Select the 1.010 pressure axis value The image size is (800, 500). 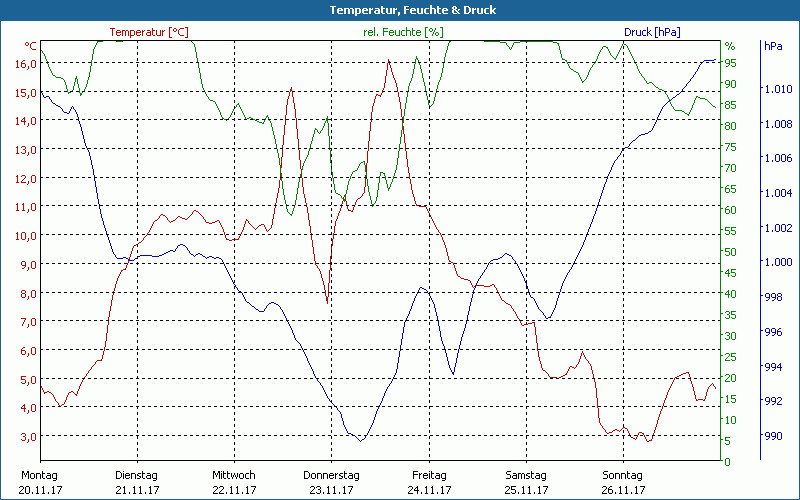778,89
